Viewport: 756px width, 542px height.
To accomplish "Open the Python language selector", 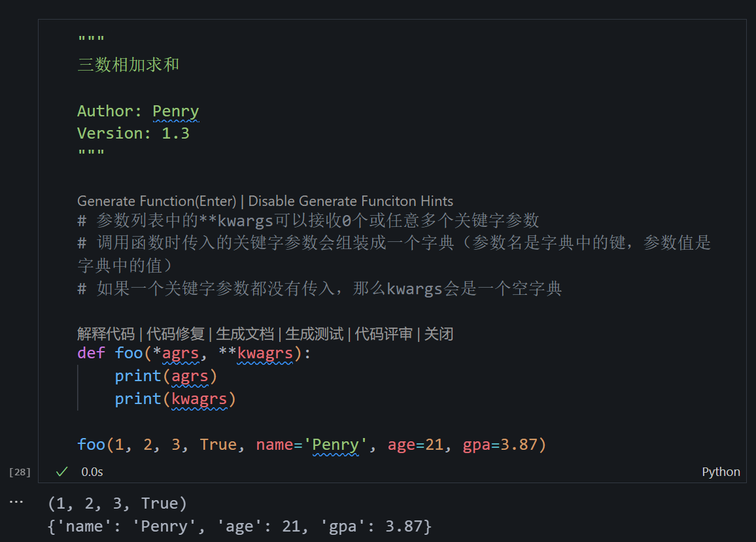I will click(x=720, y=471).
